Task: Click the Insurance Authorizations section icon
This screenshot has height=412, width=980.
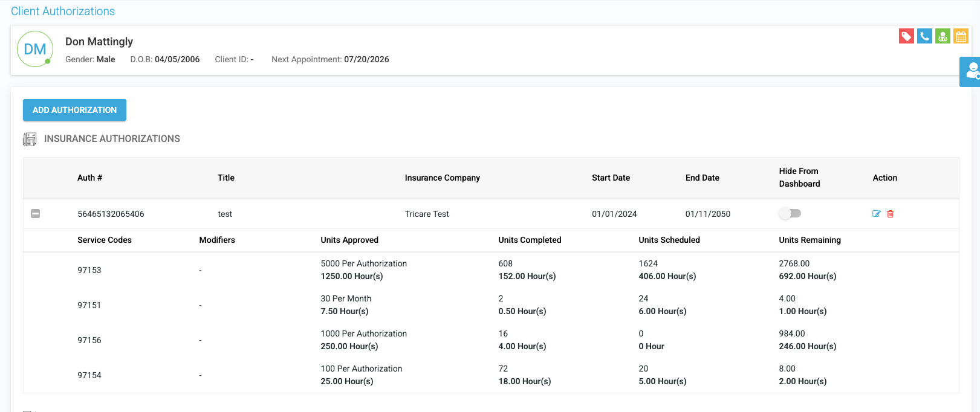Action: tap(30, 139)
